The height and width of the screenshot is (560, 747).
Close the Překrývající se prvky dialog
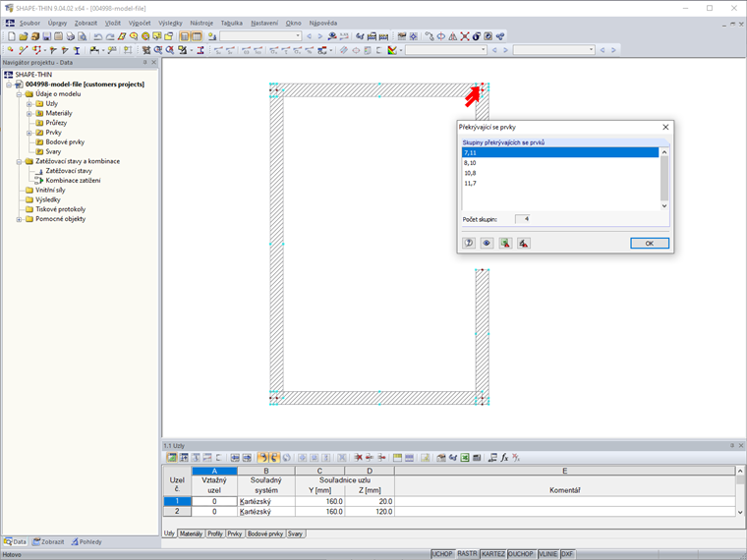coord(665,127)
